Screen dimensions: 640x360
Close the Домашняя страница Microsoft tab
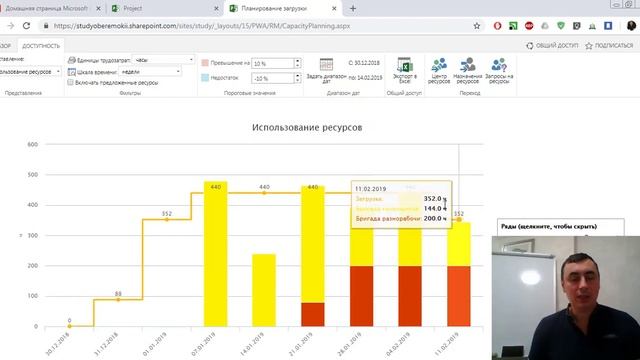[98, 8]
